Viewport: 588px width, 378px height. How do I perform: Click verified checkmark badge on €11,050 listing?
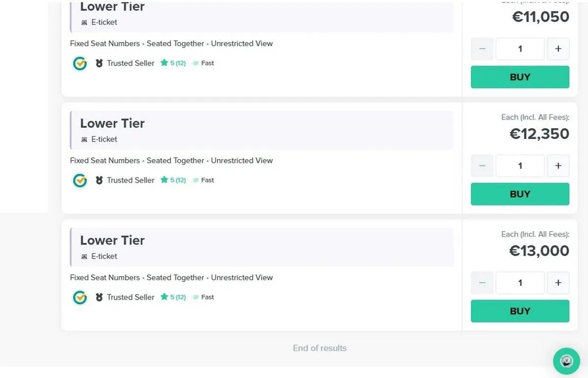tap(80, 63)
